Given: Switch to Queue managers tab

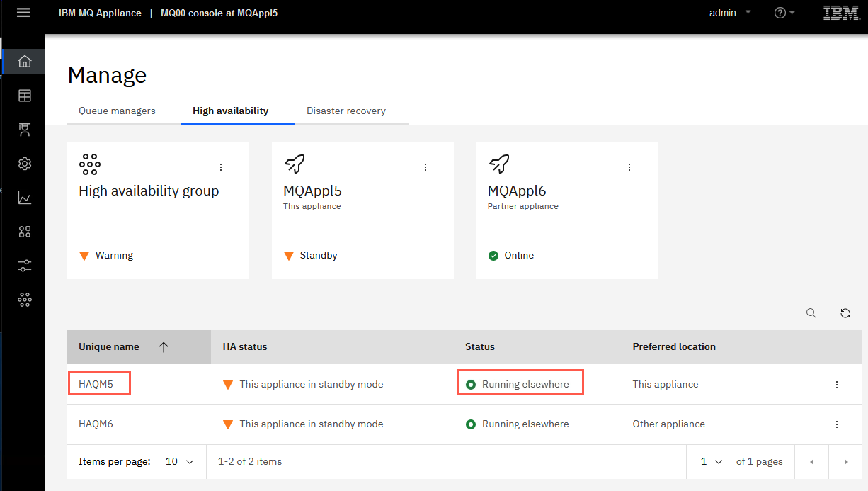Looking at the screenshot, I should (x=117, y=111).
